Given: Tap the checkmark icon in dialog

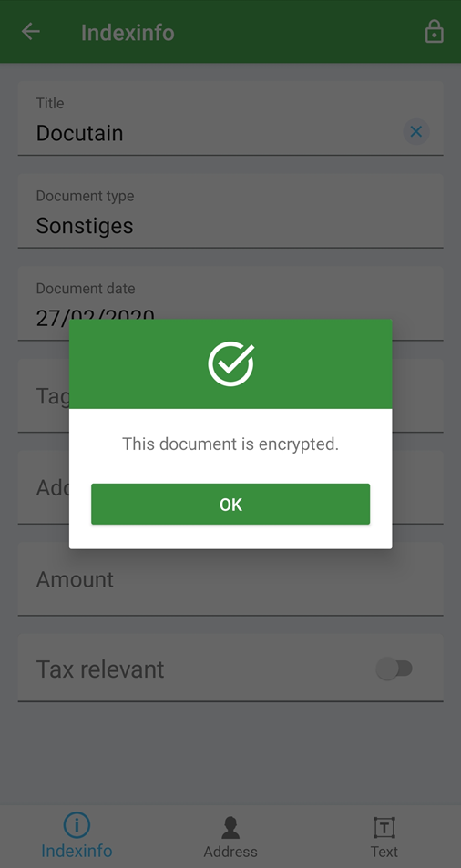Looking at the screenshot, I should pos(230,363).
